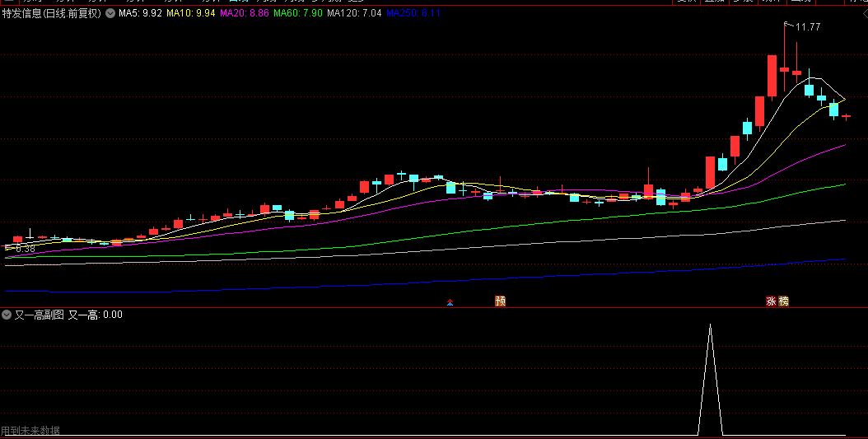Image resolution: width=868 pixels, height=439 pixels.
Task: Click the flag icon next to 11.77
Action: 787,25
